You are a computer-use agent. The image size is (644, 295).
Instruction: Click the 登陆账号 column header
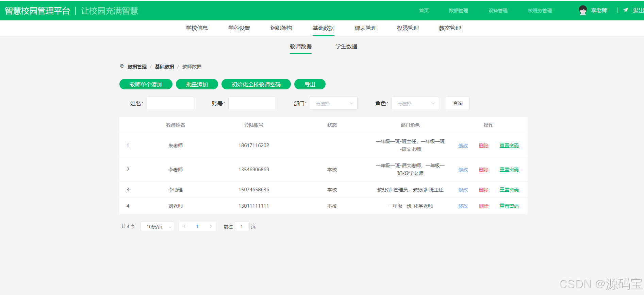254,125
